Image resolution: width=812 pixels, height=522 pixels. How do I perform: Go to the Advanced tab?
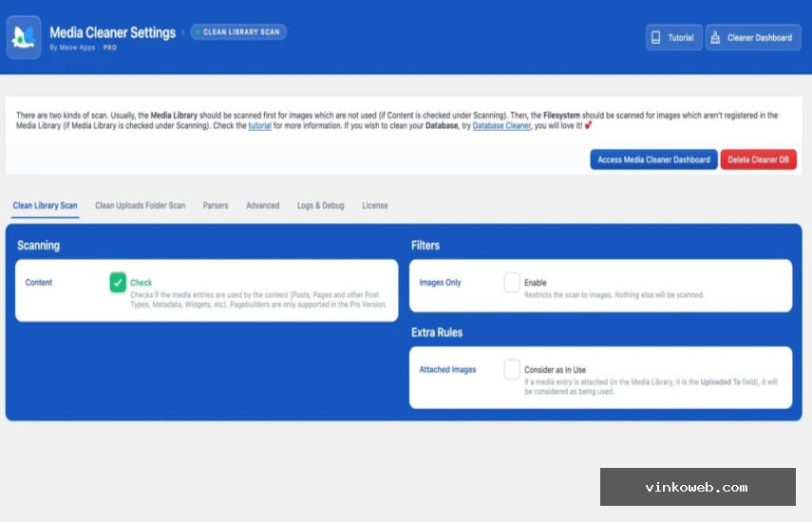tap(262, 205)
